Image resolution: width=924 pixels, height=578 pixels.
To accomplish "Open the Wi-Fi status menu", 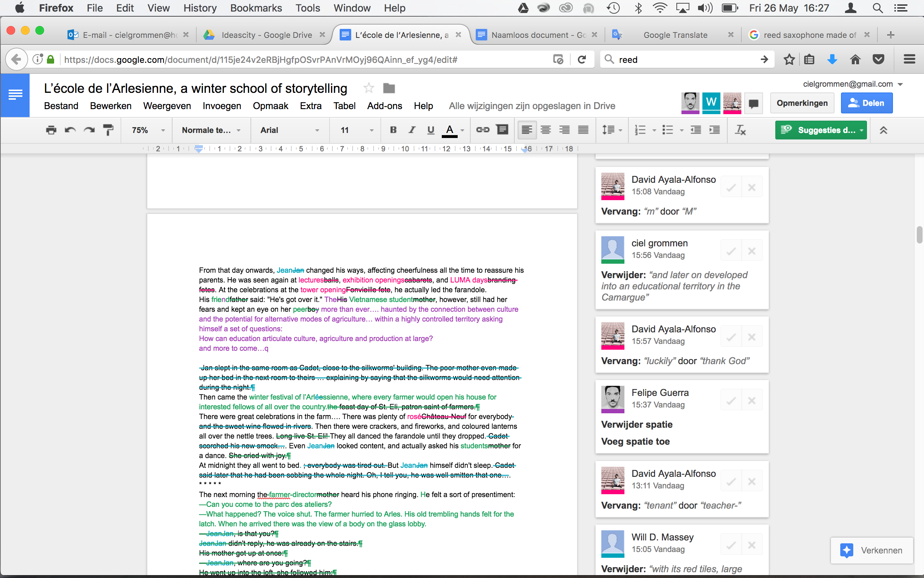I will [659, 8].
